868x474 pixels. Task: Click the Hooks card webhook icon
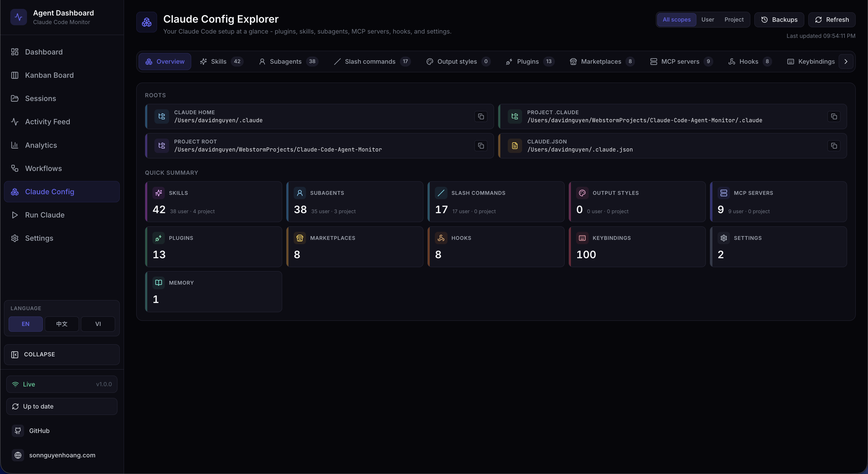(441, 238)
